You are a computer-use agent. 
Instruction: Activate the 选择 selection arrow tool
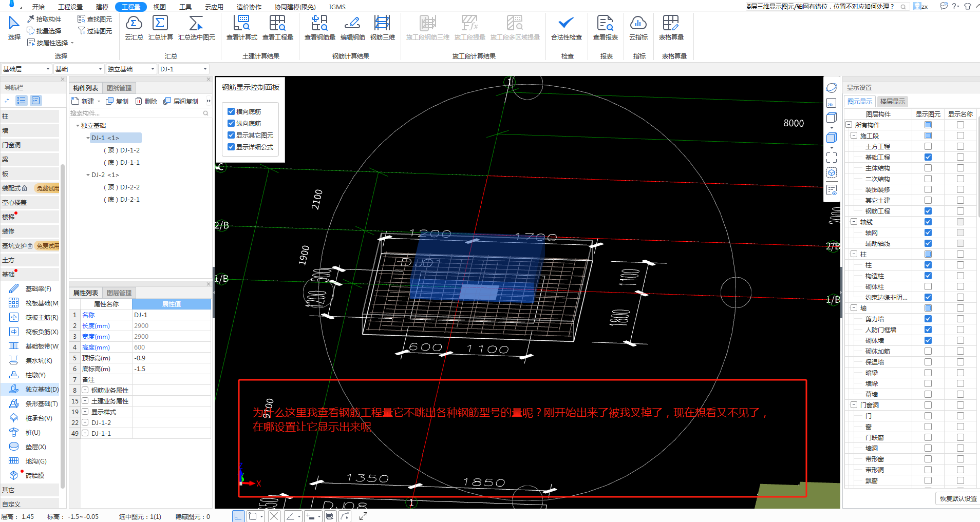pos(14,28)
